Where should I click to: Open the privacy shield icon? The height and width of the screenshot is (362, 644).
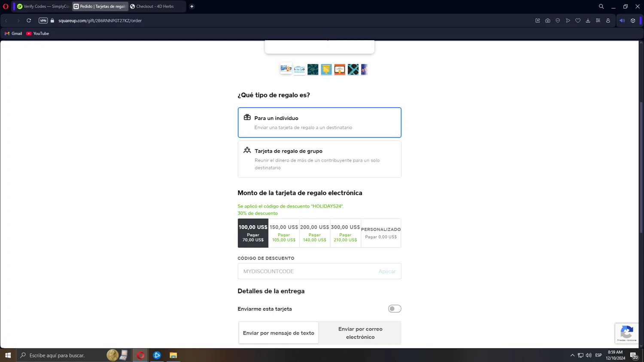coord(558,21)
